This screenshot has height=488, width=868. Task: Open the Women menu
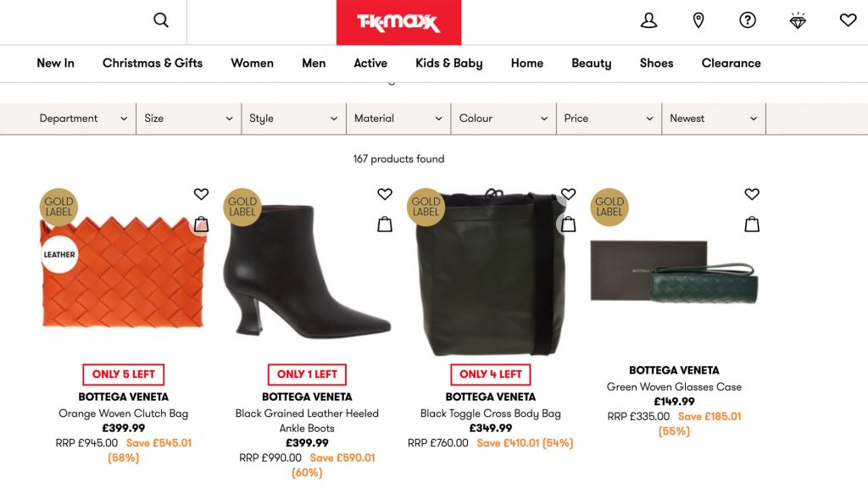tap(252, 63)
